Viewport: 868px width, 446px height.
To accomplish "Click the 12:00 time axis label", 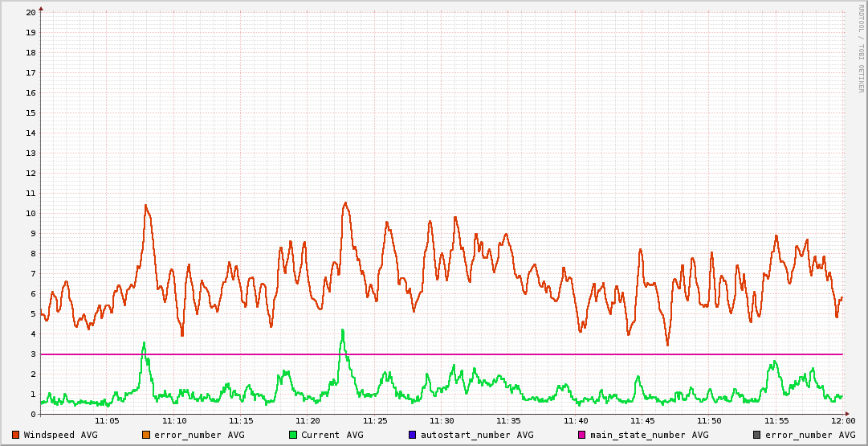I will pyautogui.click(x=843, y=421).
